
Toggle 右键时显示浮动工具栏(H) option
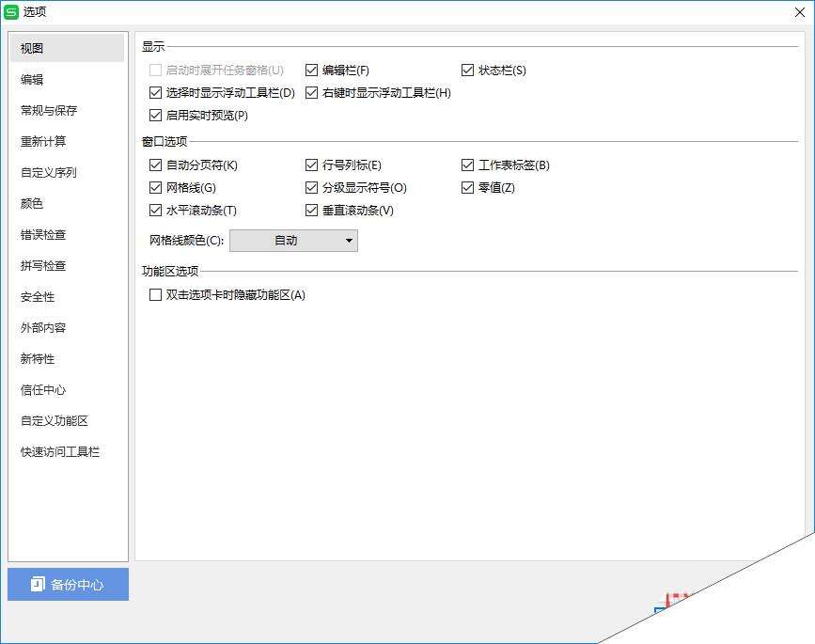pos(311,92)
